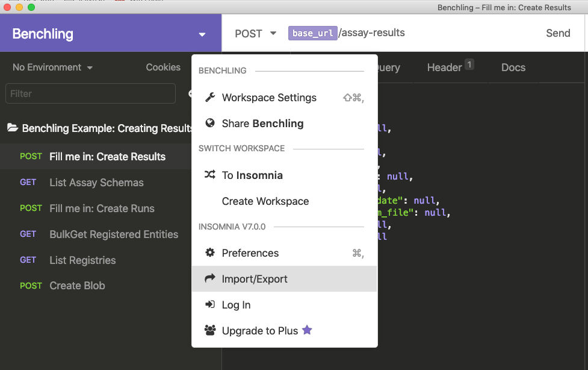Screen dimensions: 588x370
Task: Open Preferences from the dropdown menu
Action: [284, 253]
